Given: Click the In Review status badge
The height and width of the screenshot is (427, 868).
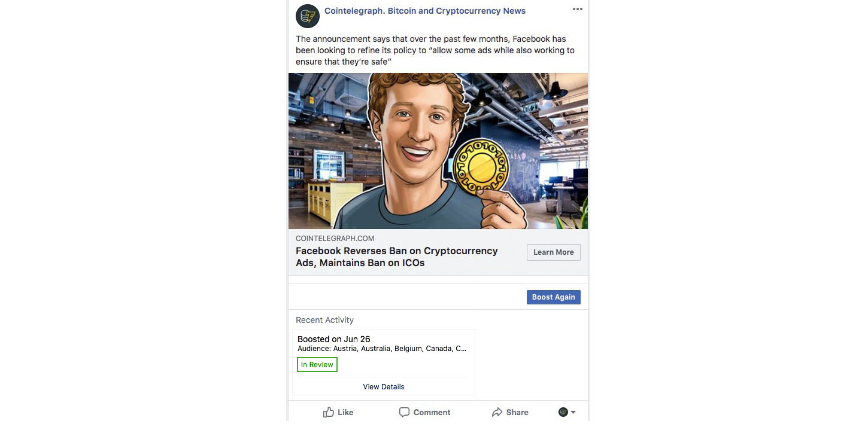Looking at the screenshot, I should click(317, 365).
